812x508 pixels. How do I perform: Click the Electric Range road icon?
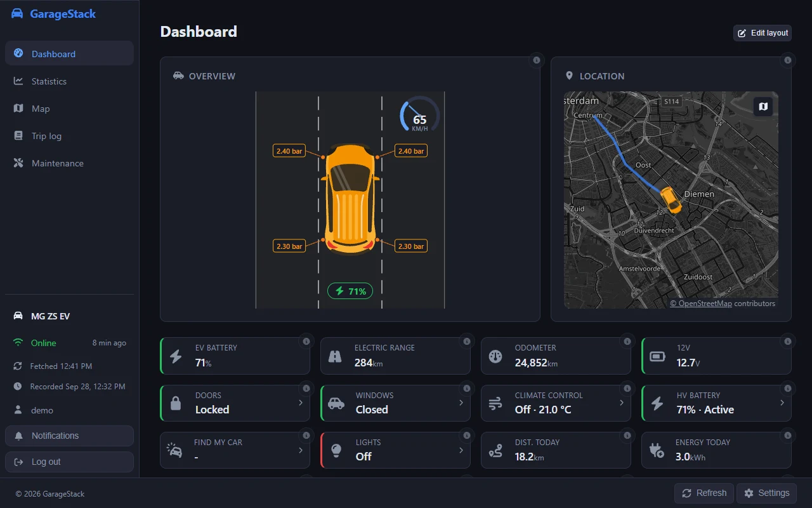[335, 356]
